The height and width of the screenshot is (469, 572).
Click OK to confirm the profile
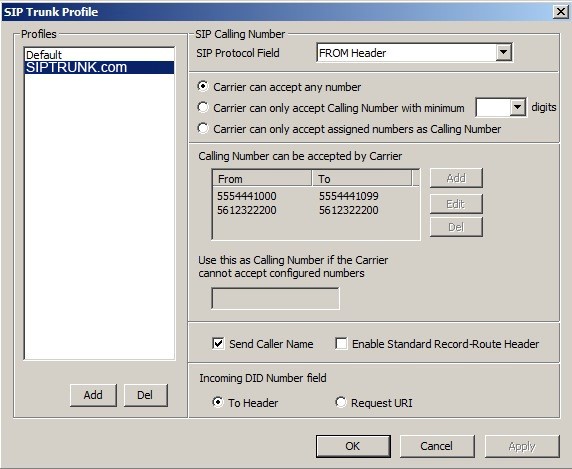pyautogui.click(x=353, y=446)
